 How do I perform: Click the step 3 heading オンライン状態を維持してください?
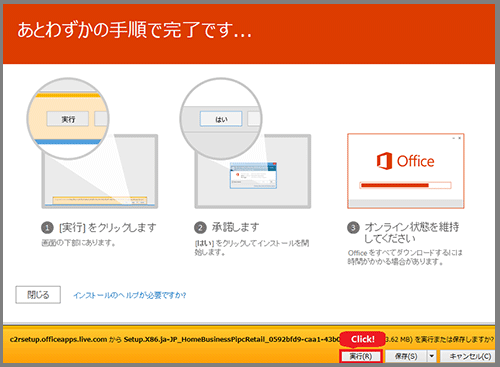pyautogui.click(x=412, y=233)
